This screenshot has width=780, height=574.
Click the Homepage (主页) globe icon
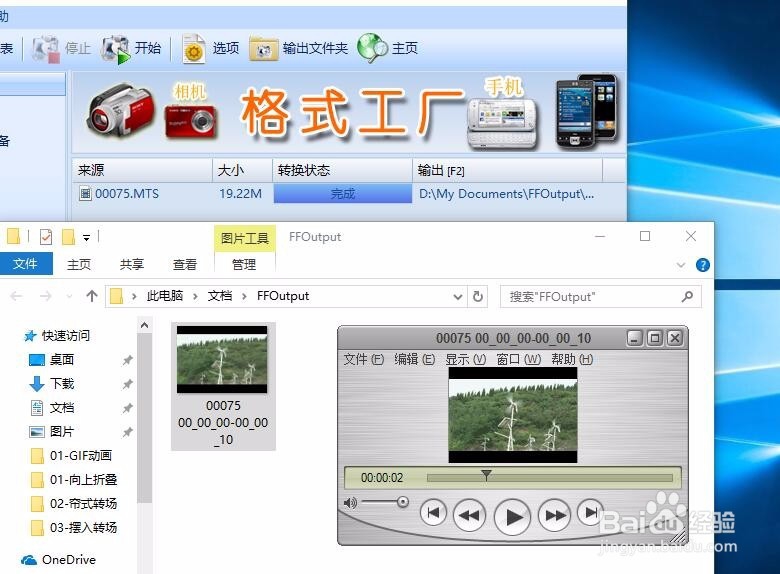tap(372, 48)
